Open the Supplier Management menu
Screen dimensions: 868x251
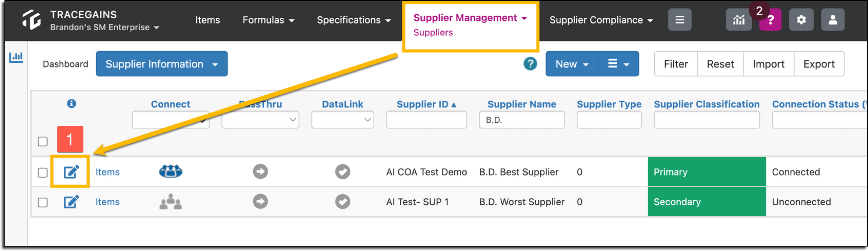click(470, 18)
